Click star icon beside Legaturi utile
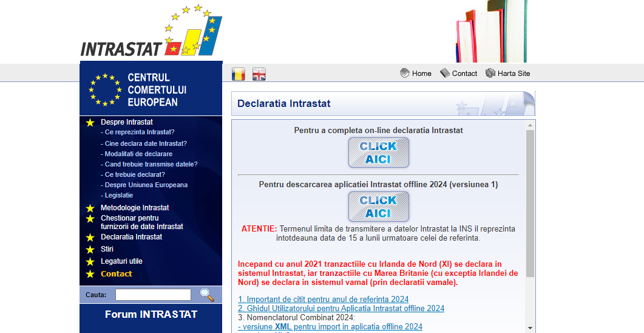Screen dimensions: 644x333 coord(90,262)
